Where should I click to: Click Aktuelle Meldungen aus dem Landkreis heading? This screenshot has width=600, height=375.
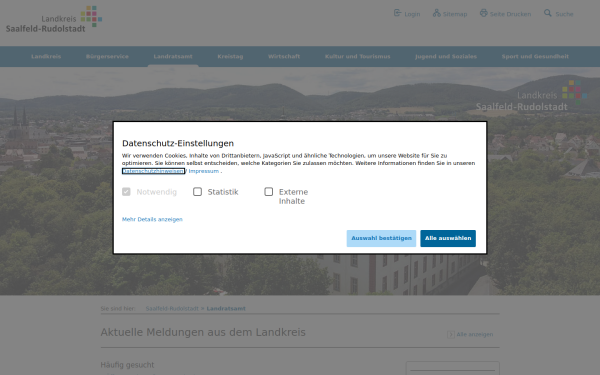tap(203, 332)
